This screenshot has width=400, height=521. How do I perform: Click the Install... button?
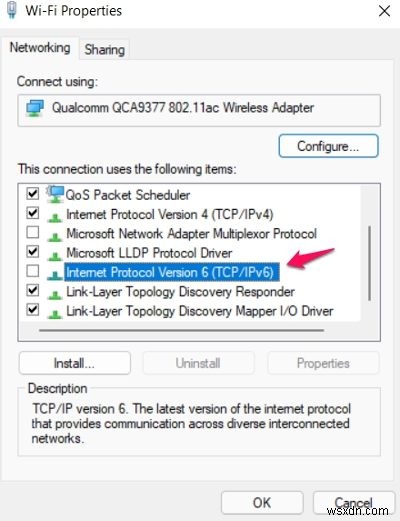coord(74,363)
